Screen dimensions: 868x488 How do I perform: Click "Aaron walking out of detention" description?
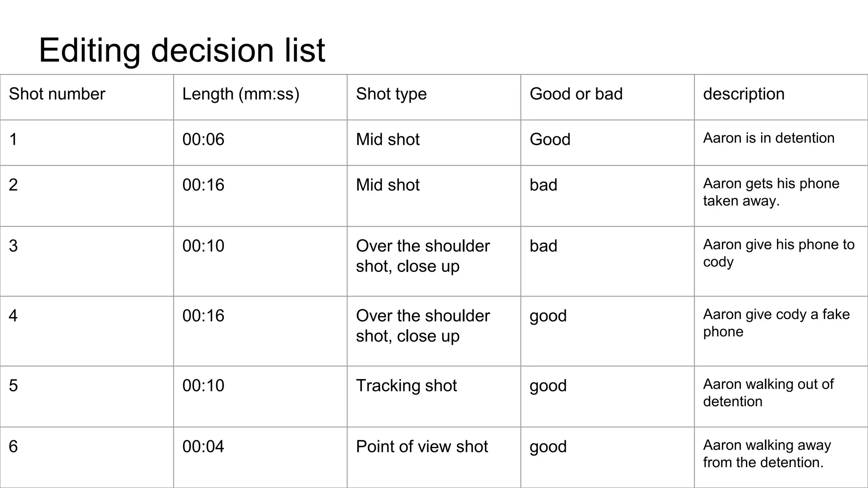coord(768,393)
